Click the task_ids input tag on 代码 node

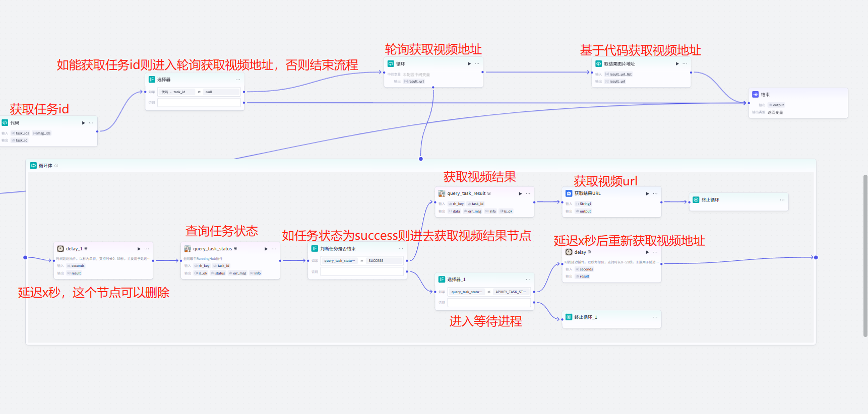tap(20, 133)
